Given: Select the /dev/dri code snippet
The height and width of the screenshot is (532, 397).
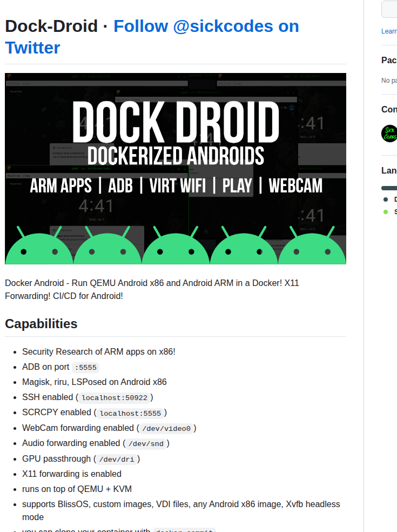Looking at the screenshot, I should click(x=117, y=460).
